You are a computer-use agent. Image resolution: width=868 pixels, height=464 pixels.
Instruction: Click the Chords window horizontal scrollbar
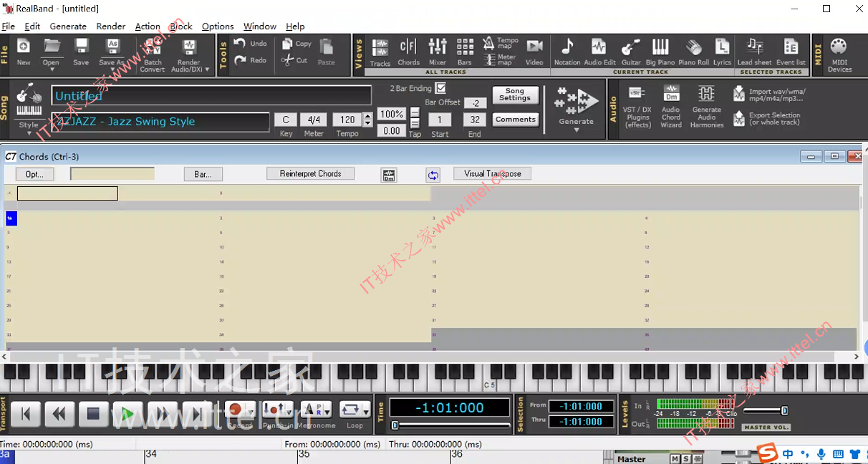[x=431, y=356]
